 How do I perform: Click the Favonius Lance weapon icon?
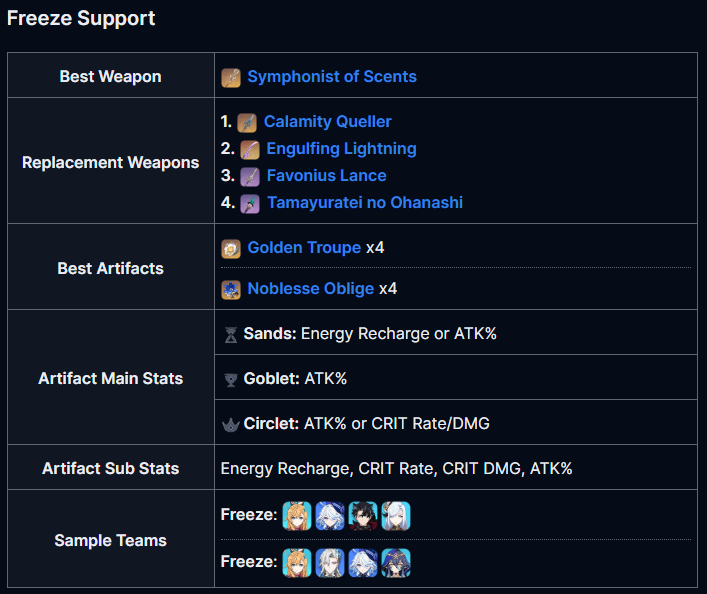250,177
